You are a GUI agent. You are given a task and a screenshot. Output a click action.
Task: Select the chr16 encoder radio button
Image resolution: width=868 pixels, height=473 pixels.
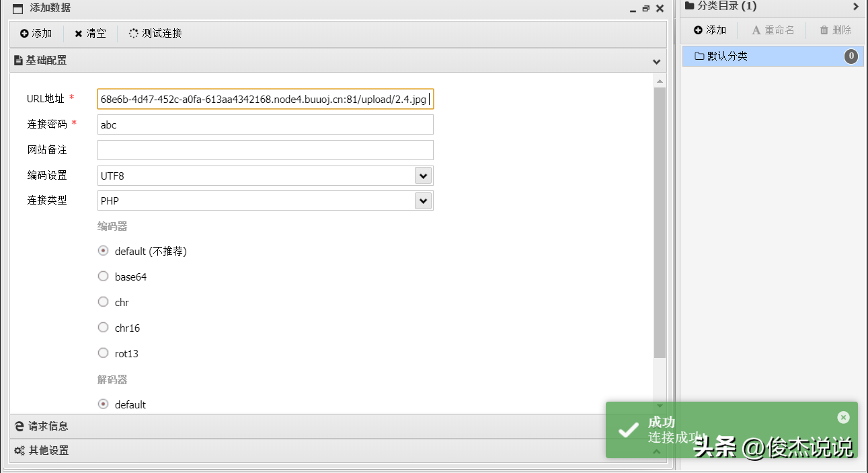(103, 327)
